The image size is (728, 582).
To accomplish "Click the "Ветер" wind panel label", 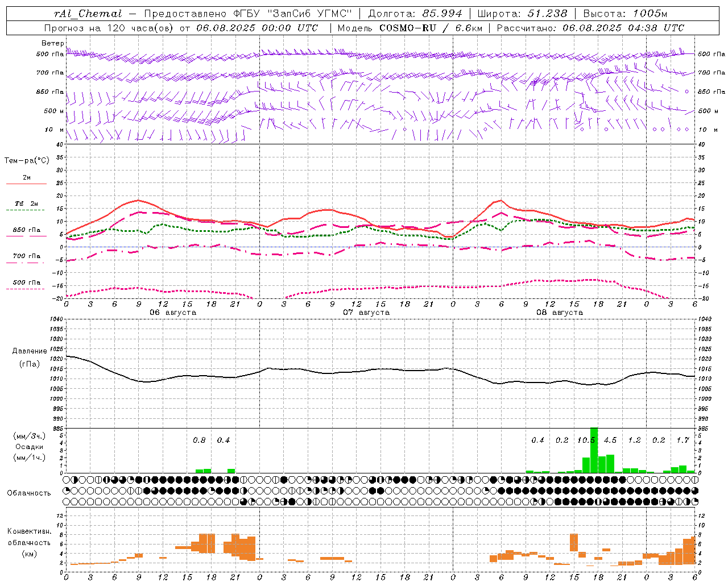I will [x=52, y=43].
